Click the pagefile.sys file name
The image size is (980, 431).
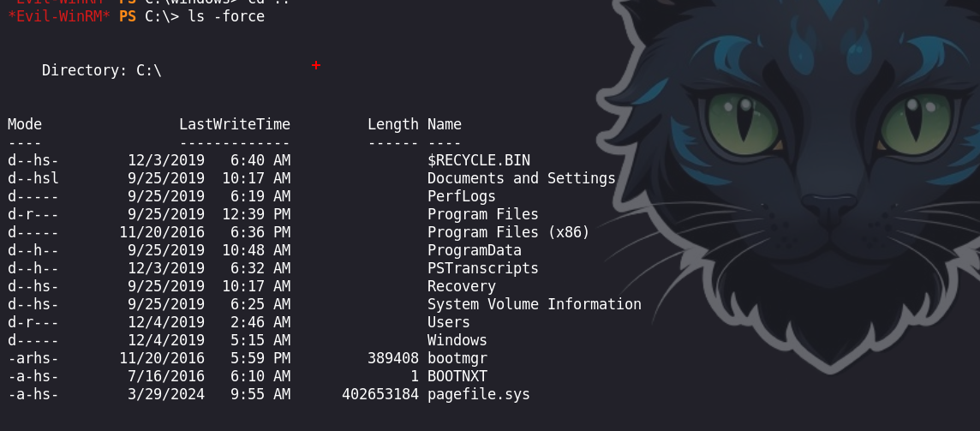coord(479,394)
